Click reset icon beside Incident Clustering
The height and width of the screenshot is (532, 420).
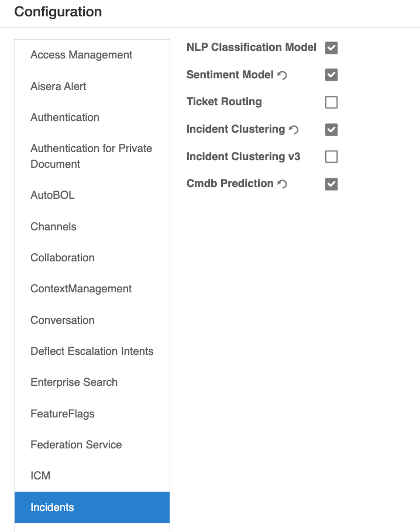[x=294, y=129]
